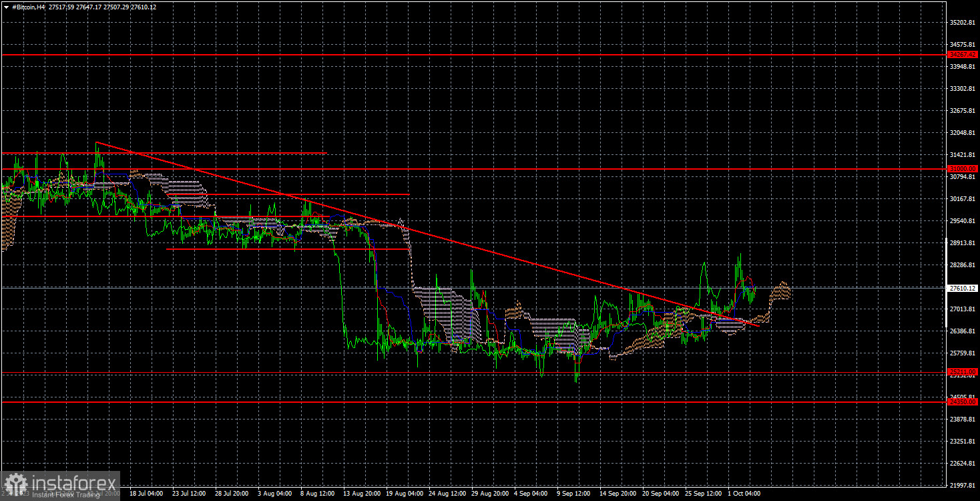The width and height of the screenshot is (980, 501).
Task: Click the current price label 27610.12 on axis
Action: (x=963, y=288)
